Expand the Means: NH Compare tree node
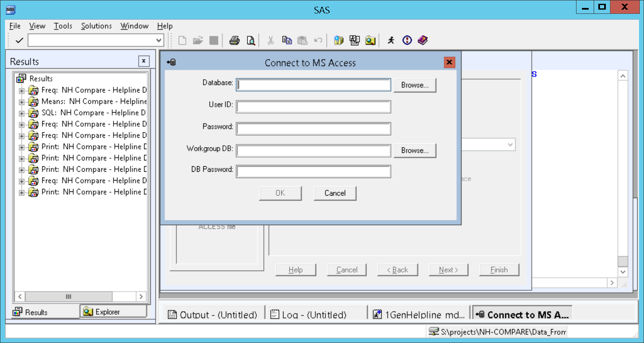Viewport: 644px width, 343px height. (x=21, y=102)
